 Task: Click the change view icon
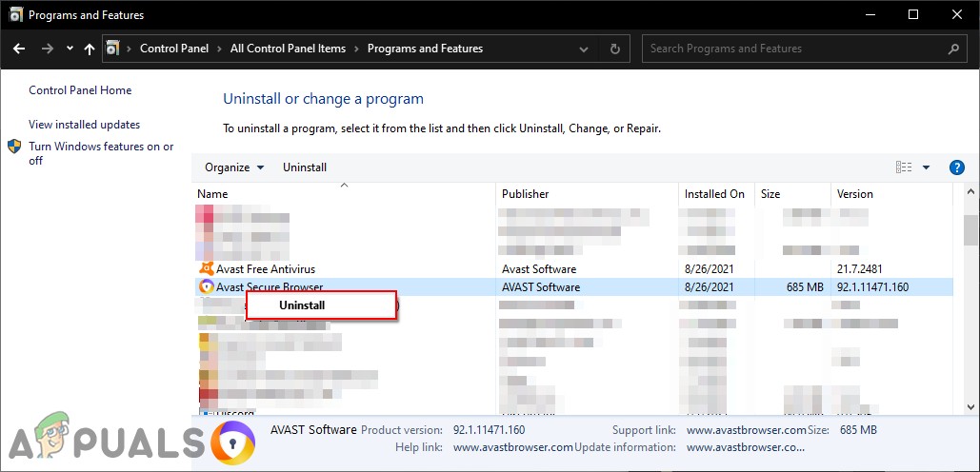pos(904,167)
